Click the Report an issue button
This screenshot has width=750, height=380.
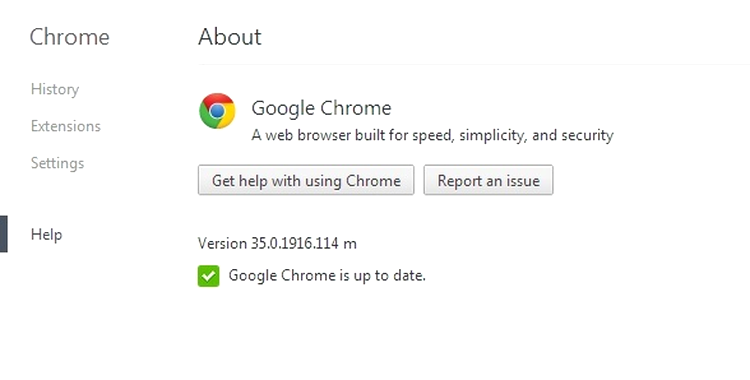pyautogui.click(x=488, y=180)
